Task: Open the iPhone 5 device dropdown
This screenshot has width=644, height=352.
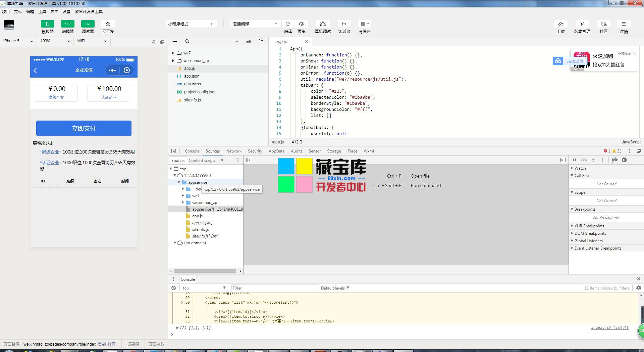Action: pos(18,41)
